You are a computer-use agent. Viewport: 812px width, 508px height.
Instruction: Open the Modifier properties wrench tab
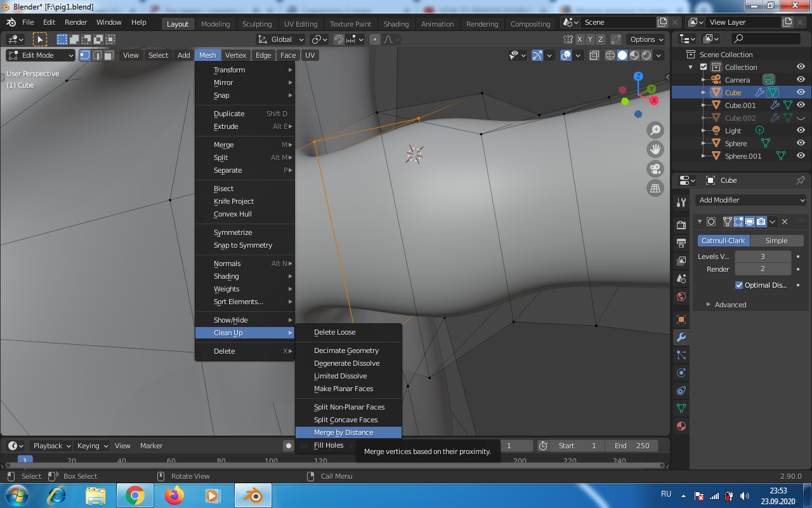pos(681,337)
